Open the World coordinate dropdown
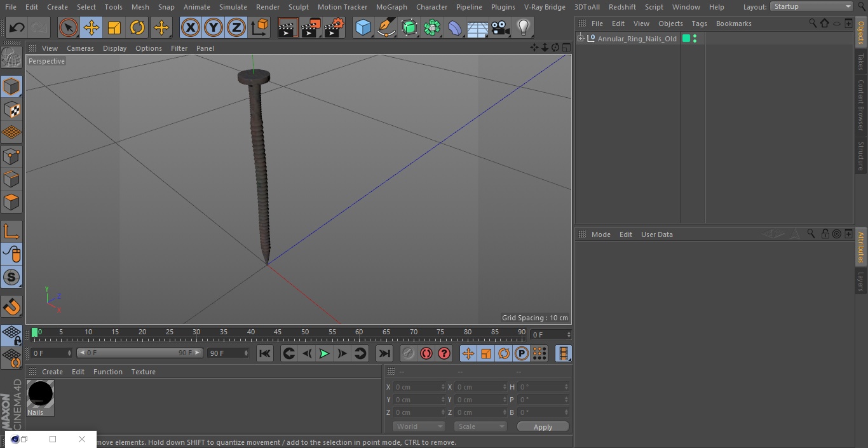868x448 pixels. (418, 426)
